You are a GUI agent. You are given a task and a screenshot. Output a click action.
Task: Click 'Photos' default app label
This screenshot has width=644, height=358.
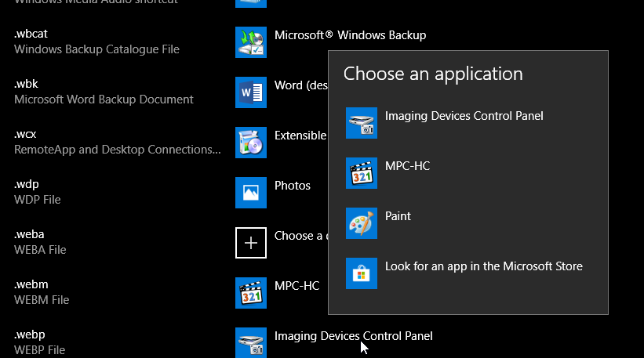293,186
